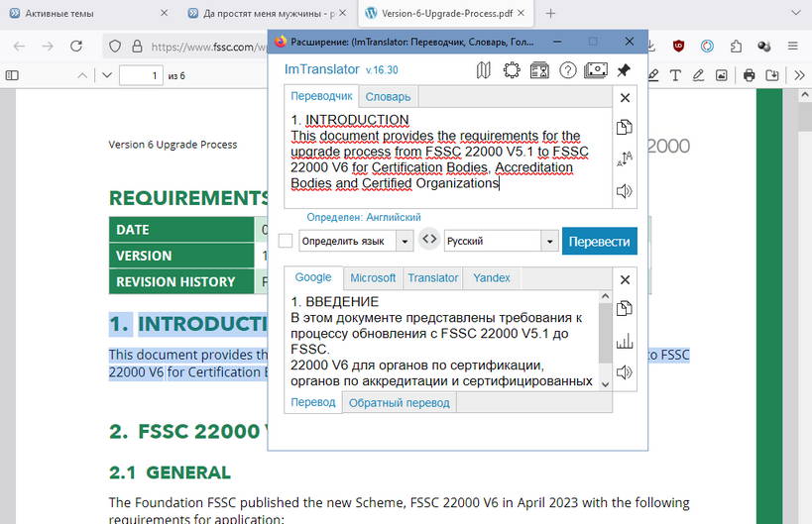Expand the 'Русский' target language dropdown
The height and width of the screenshot is (524, 812).
[549, 241]
